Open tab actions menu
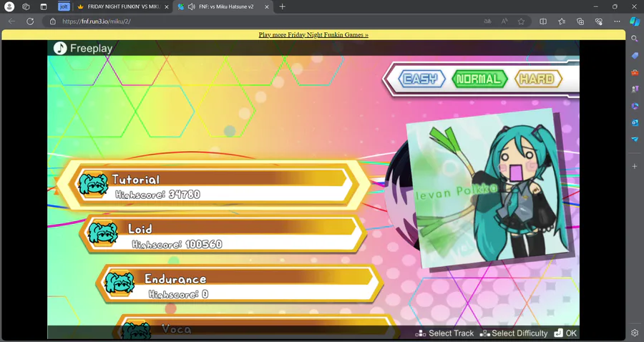The image size is (644, 342). pyautogui.click(x=44, y=6)
